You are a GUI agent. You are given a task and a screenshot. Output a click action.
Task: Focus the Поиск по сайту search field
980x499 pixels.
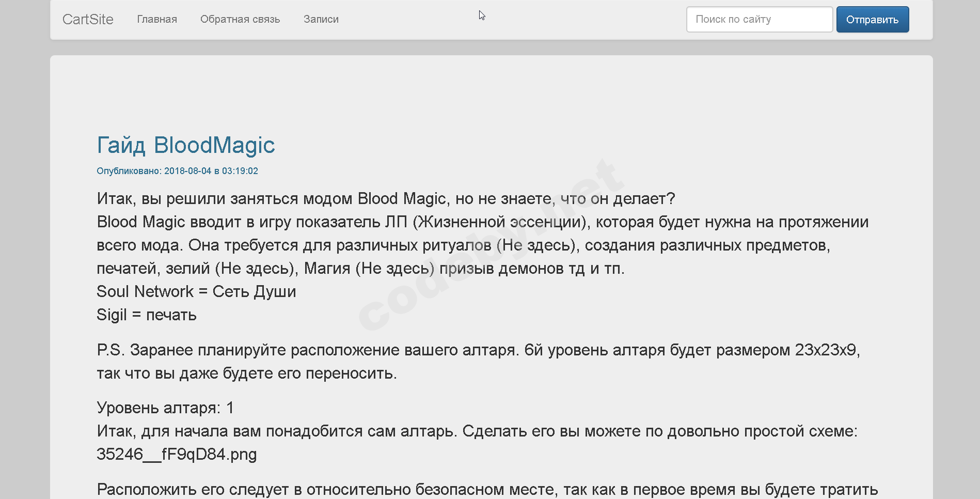click(x=759, y=19)
